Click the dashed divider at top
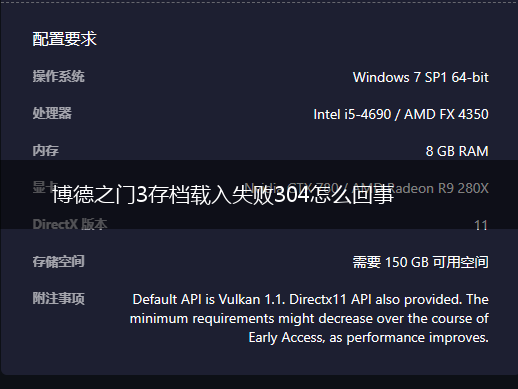 pyautogui.click(x=259, y=2)
